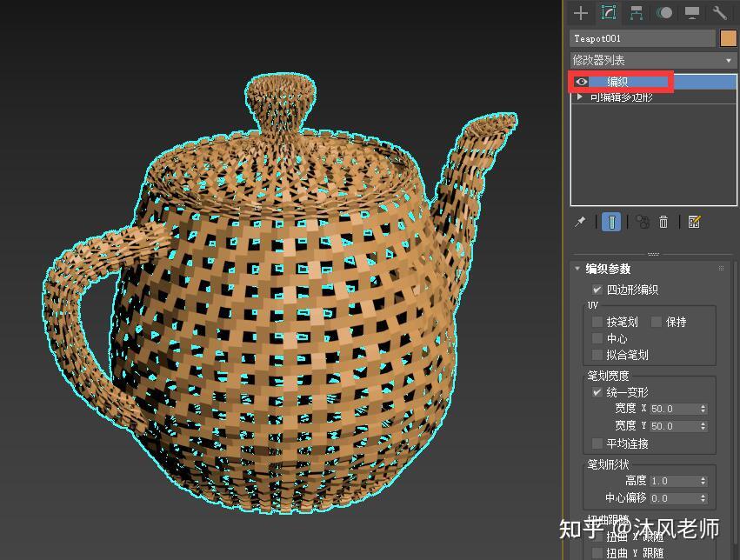This screenshot has width=740, height=560.
Task: Open the 修改器列表 dropdown
Action: 653,60
